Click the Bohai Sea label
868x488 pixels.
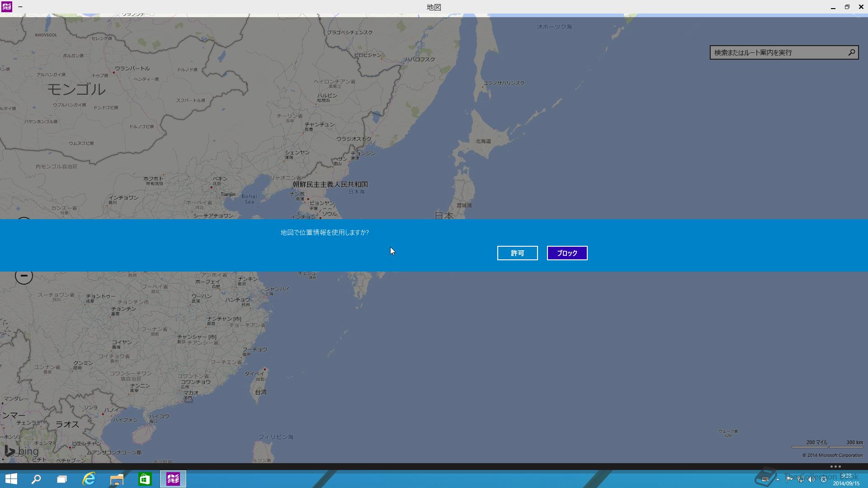pyautogui.click(x=249, y=199)
